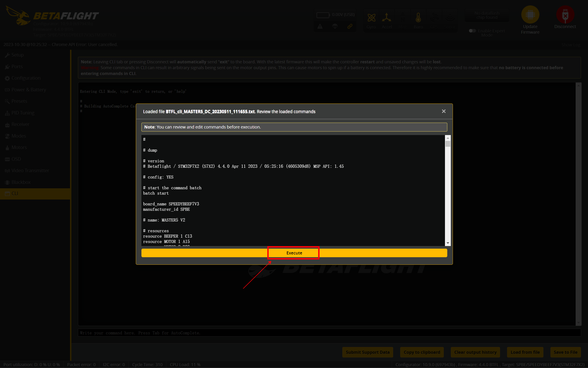The image size is (588, 368).
Task: Click the CLI terminal icon in sidebar
Action: coord(7,194)
